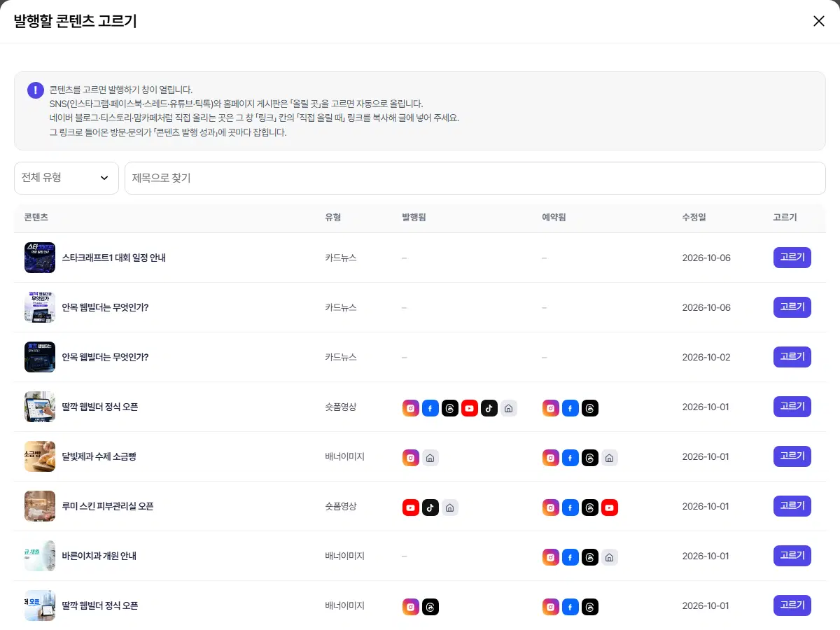The width and height of the screenshot is (840, 630).
Task: Open the 스타크래프트1 대회 일정 안내 thumbnail
Action: point(40,258)
